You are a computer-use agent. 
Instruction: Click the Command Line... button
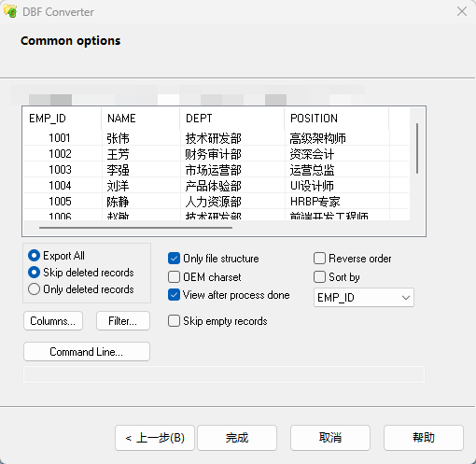(87, 352)
